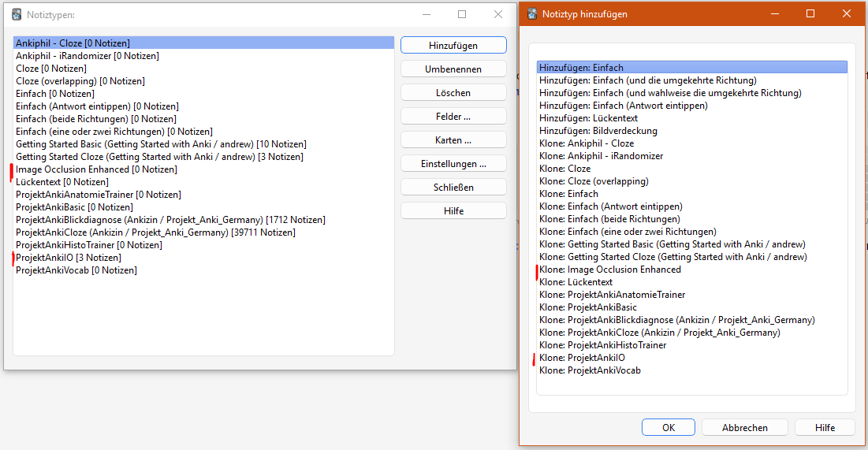Choose 'Hinzufügen: Lückentext'
Screen dimensions: 868x450
pyautogui.click(x=692, y=118)
